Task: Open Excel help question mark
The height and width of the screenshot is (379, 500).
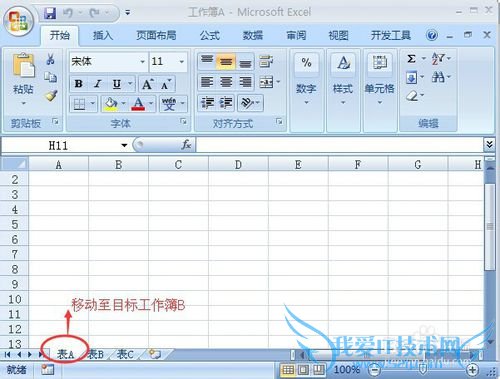Action: click(x=432, y=35)
